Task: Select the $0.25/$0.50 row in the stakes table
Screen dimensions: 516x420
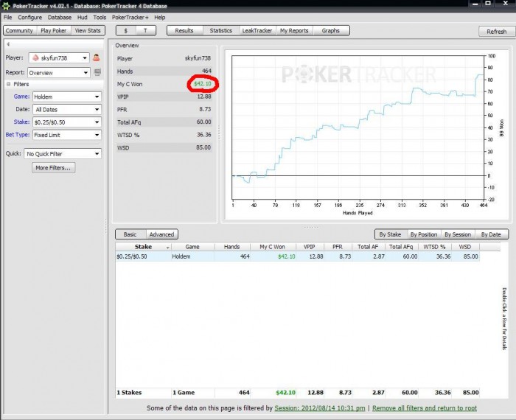Action: point(298,256)
